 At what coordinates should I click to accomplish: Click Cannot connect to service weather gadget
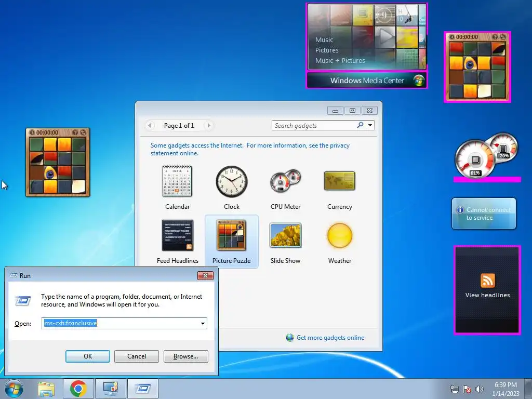pos(484,214)
